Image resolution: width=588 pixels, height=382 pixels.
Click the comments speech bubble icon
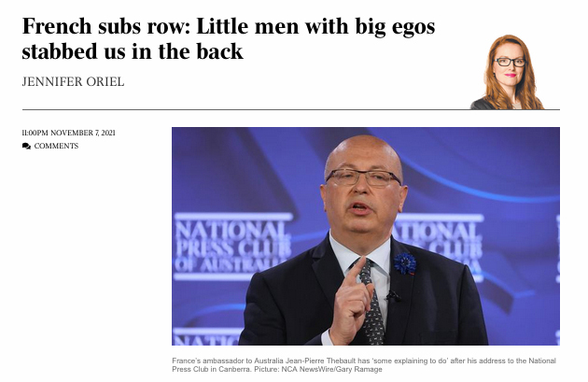pyautogui.click(x=26, y=146)
